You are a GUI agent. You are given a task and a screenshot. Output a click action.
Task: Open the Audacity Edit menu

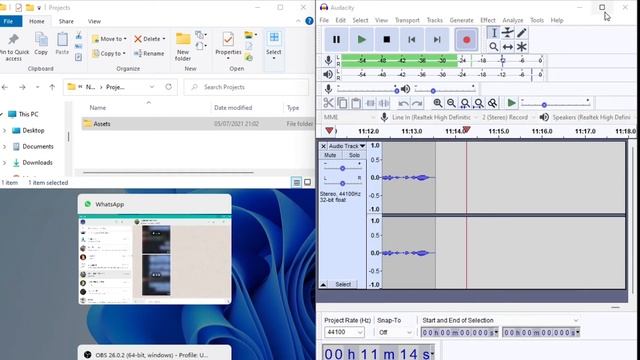(x=340, y=20)
